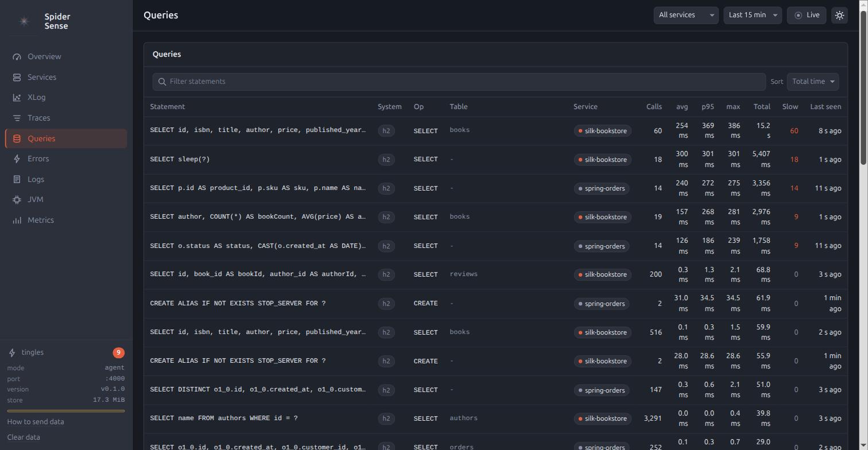Sort by the Statement column header
Screen dimensions: 868x450
[167, 107]
